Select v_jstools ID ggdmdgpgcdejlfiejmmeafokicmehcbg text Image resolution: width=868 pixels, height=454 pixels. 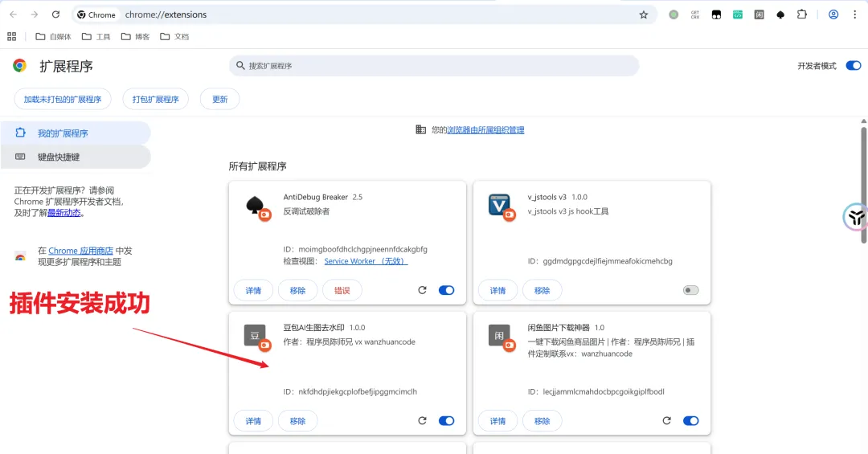608,261
